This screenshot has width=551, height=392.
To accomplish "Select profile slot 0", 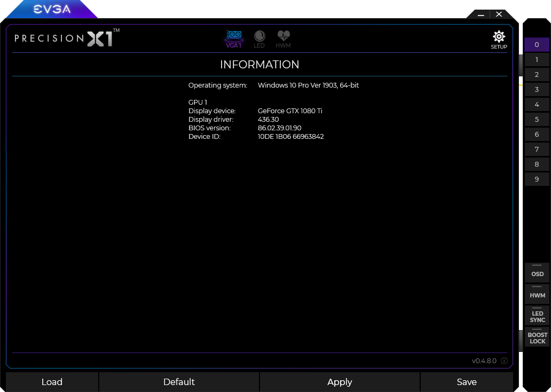I will click(x=537, y=45).
